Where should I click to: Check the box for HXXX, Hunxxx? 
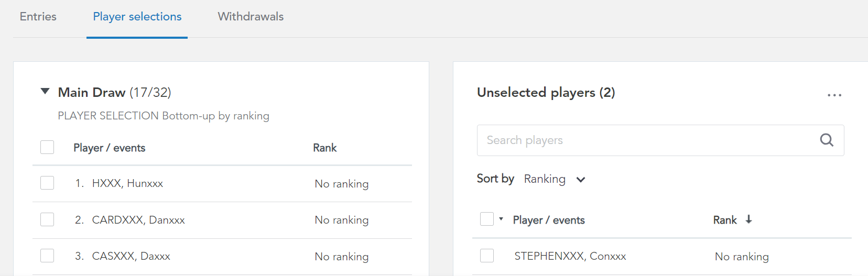pos(47,183)
